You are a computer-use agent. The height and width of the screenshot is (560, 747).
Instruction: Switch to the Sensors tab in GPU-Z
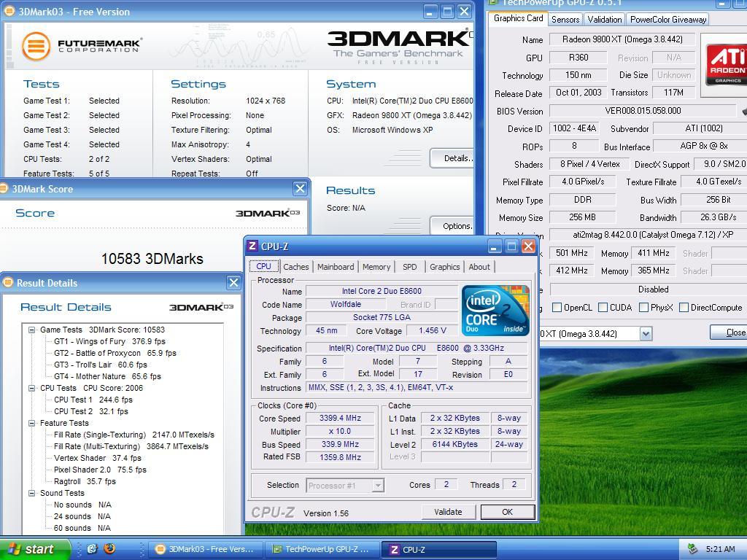pyautogui.click(x=565, y=20)
